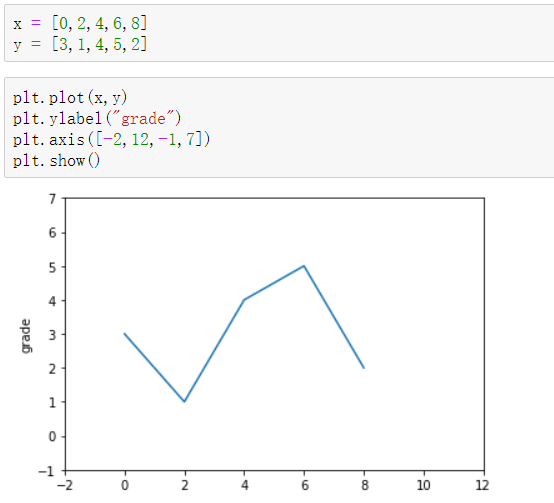Click the plt.axis([-2, 12, -1, 7]) line
The width and height of the screenshot is (554, 503).
(112, 140)
